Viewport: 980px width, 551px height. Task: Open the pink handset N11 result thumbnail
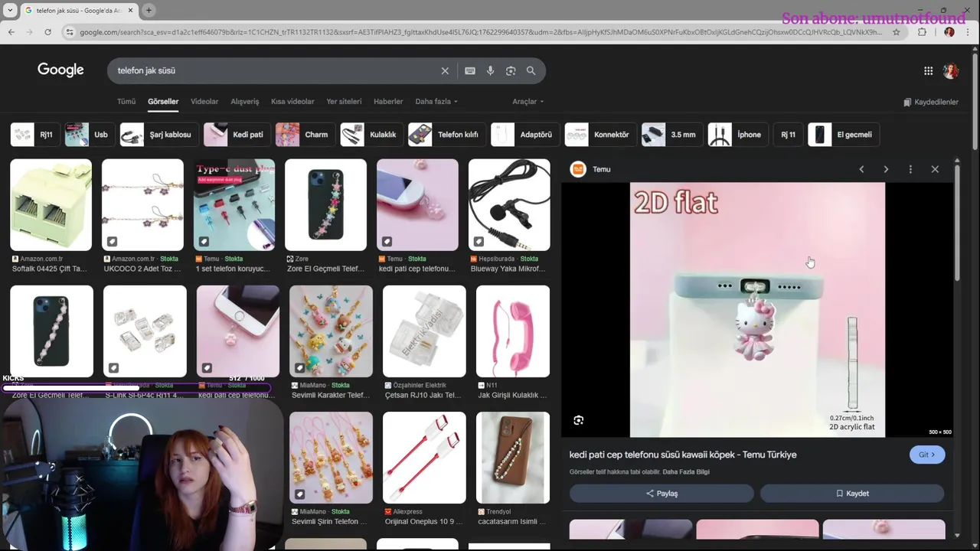513,331
